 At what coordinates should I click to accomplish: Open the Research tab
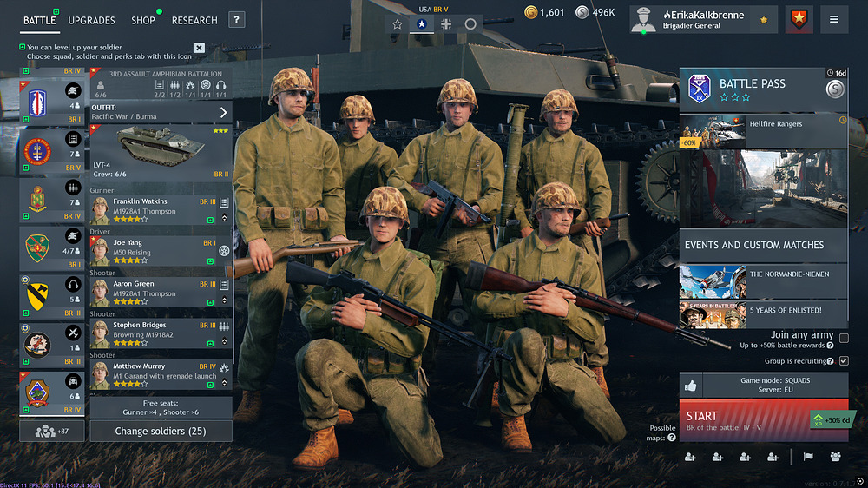pyautogui.click(x=194, y=20)
